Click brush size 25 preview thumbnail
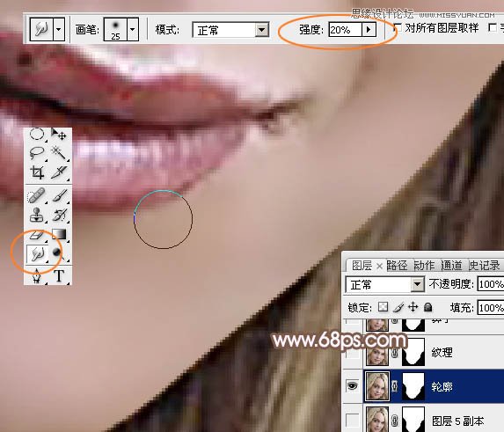The image size is (504, 432). pos(115,29)
